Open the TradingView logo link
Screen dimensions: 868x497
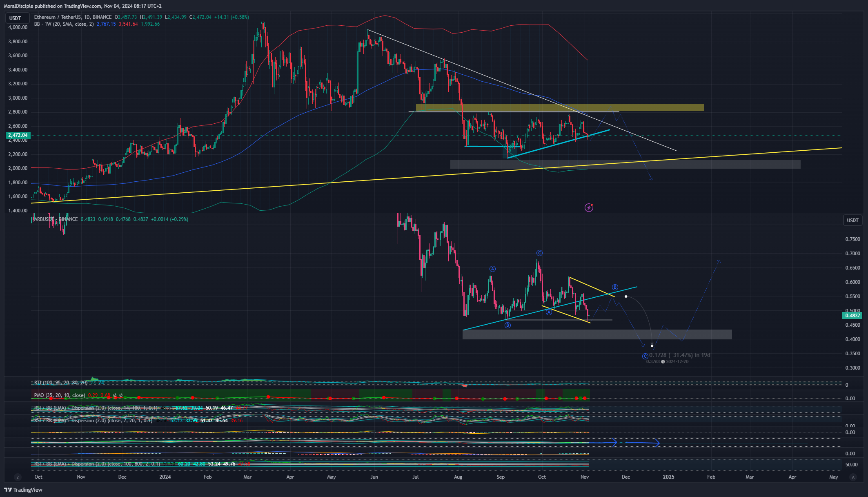pyautogui.click(x=23, y=490)
